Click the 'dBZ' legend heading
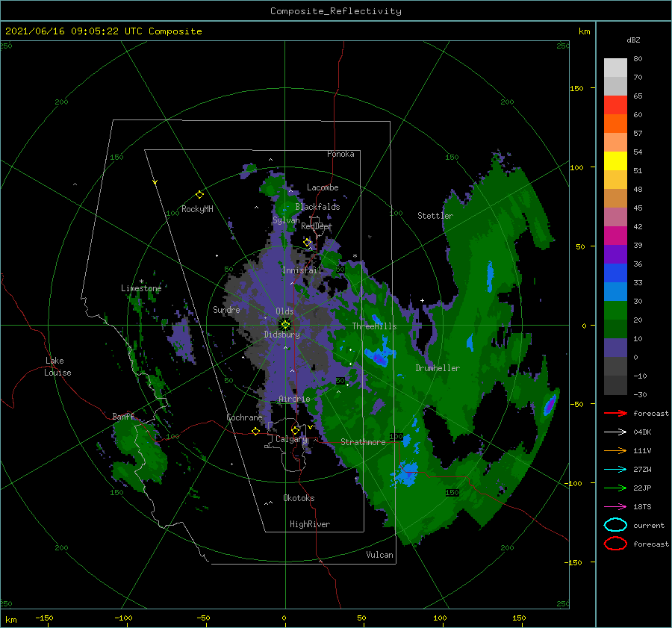 tap(633, 40)
